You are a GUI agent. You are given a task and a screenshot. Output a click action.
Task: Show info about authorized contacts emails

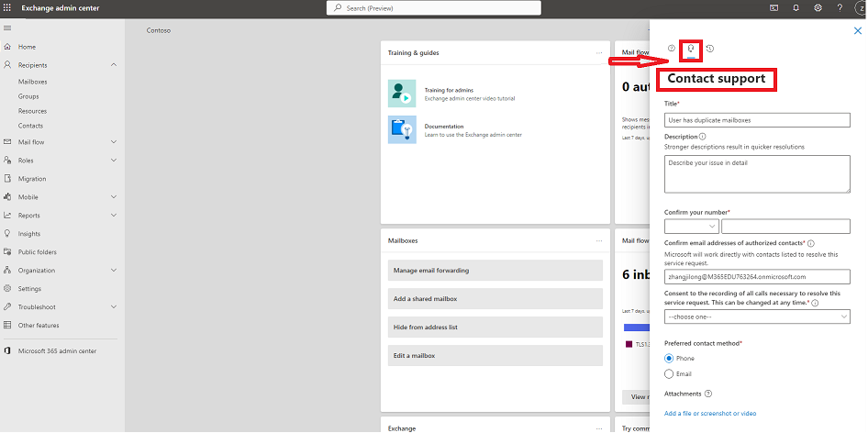pos(810,243)
